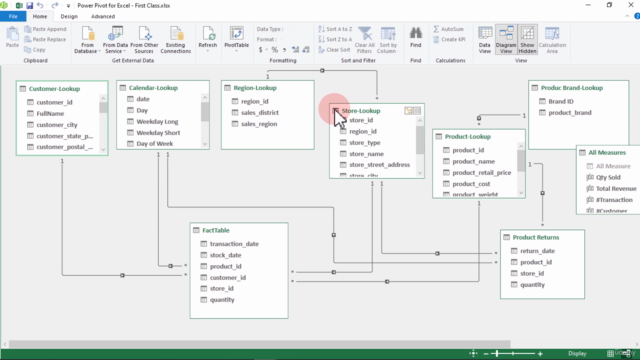Switch to the Design tab
640x360 pixels.
[69, 16]
